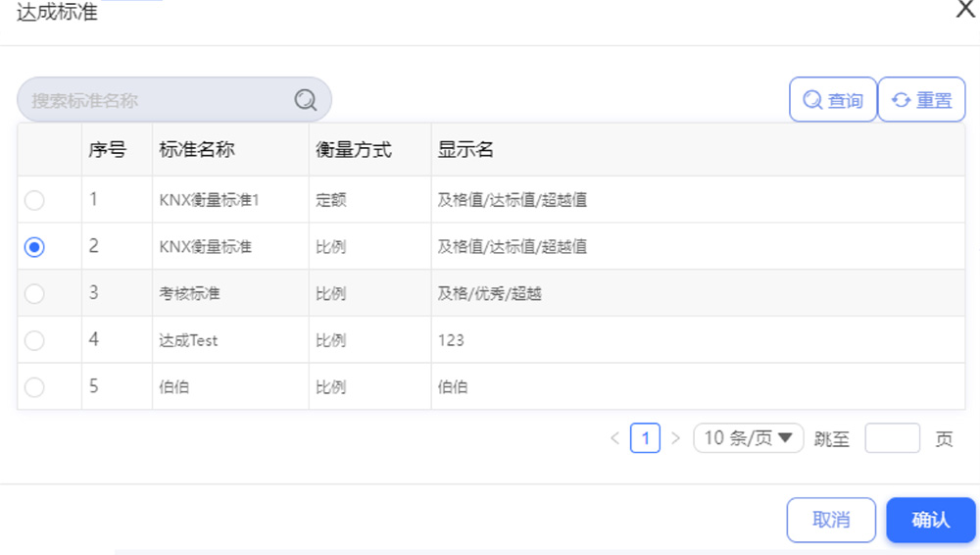Click the magnifier icon in search box
The image size is (980, 555).
[306, 99]
